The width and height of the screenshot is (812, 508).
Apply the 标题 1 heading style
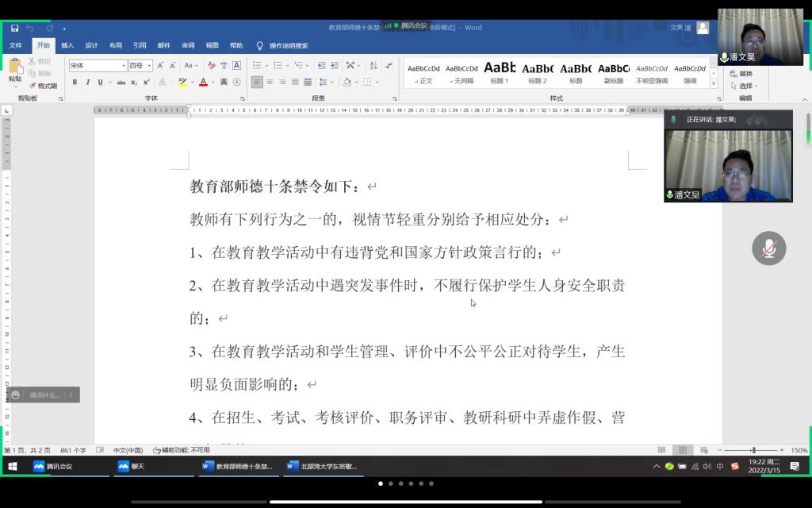500,73
